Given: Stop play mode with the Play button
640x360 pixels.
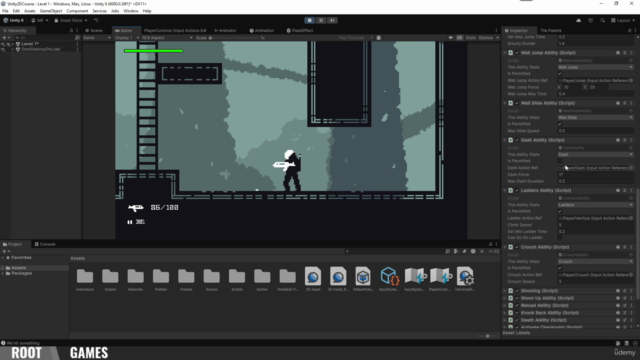Looking at the screenshot, I should [x=309, y=20].
